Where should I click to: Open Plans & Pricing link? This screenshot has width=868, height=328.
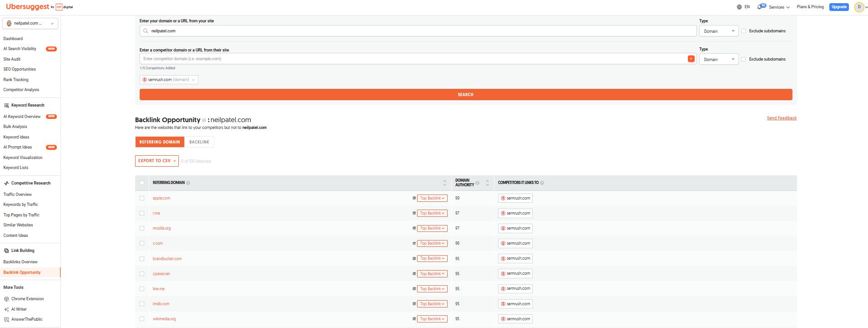(x=810, y=7)
